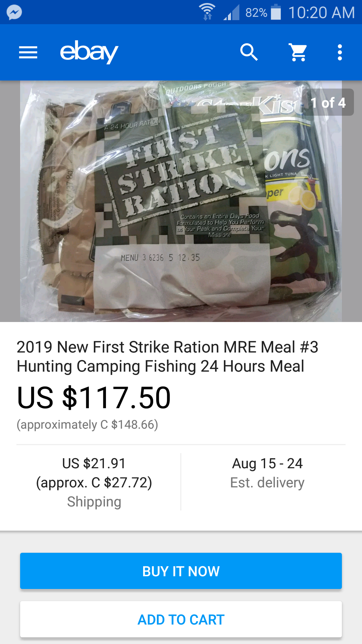Open the First Strike Ration product photo
Image resolution: width=362 pixels, height=644 pixels.
(x=181, y=201)
